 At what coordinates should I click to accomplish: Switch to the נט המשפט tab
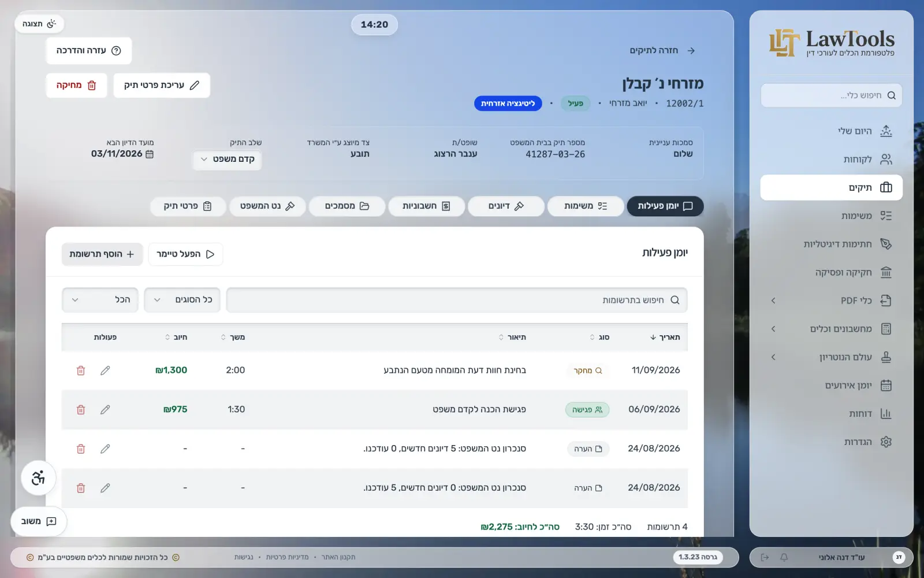click(267, 206)
